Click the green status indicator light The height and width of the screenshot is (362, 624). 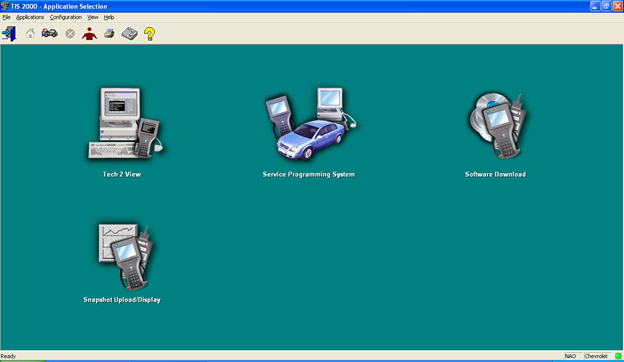(x=618, y=356)
